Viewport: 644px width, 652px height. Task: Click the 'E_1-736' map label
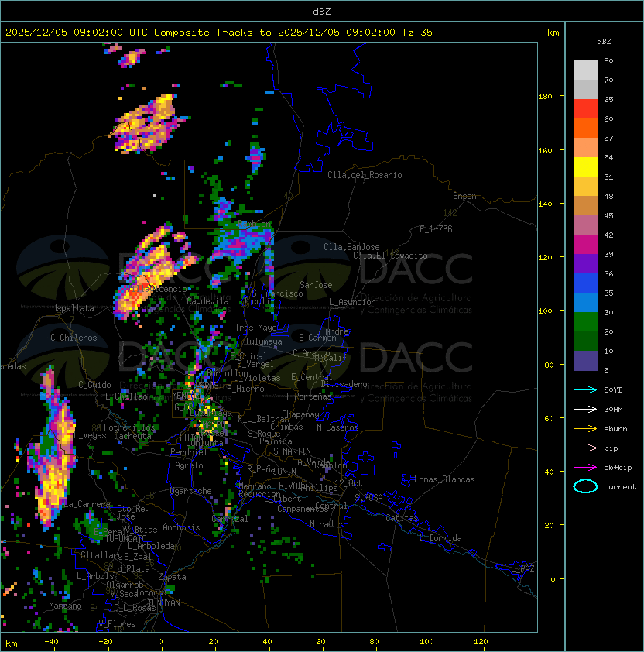point(436,229)
